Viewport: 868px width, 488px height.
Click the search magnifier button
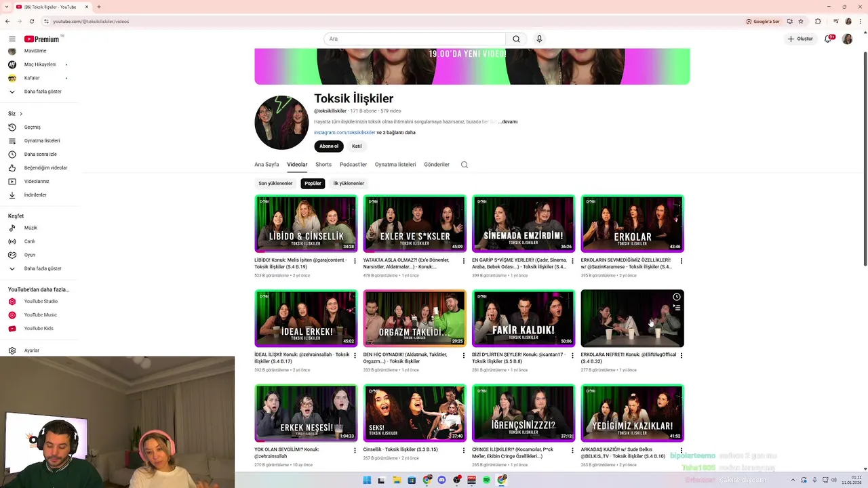tap(516, 39)
